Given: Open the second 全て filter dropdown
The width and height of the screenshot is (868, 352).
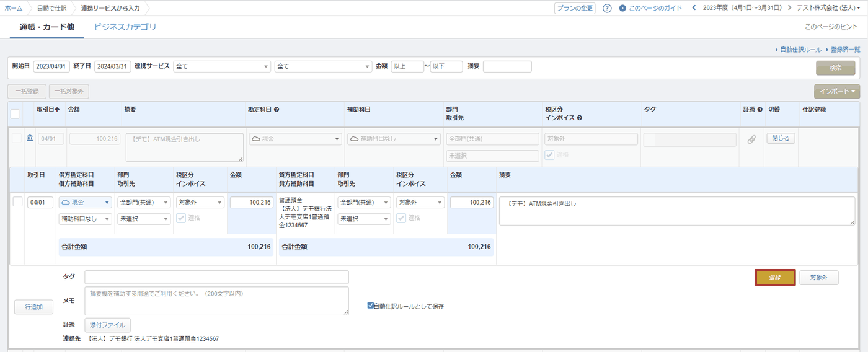Looking at the screenshot, I should pos(322,66).
